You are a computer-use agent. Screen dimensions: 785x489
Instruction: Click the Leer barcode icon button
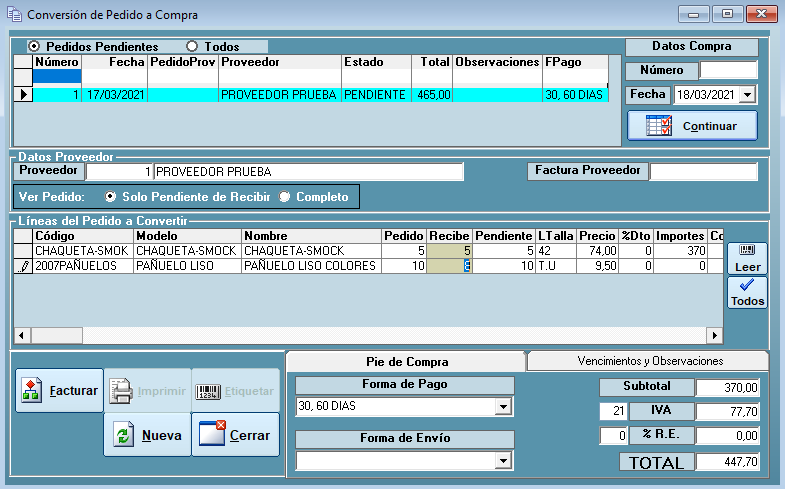[x=747, y=258]
